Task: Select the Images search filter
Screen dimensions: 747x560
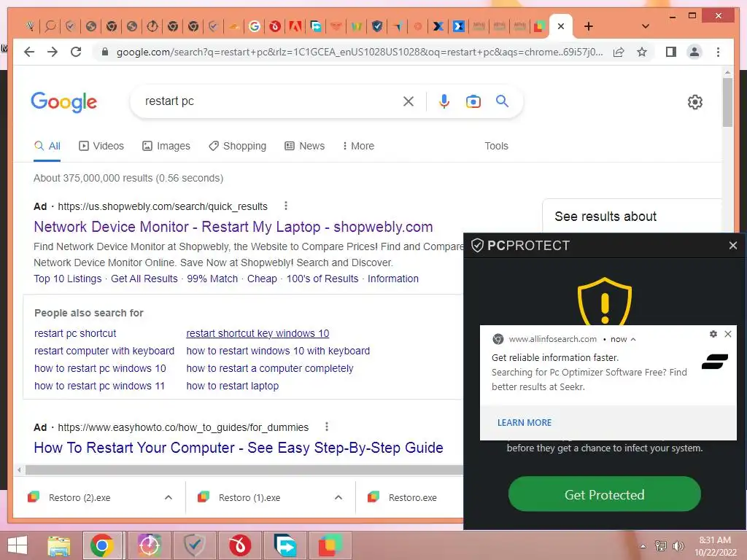Action: pyautogui.click(x=166, y=146)
